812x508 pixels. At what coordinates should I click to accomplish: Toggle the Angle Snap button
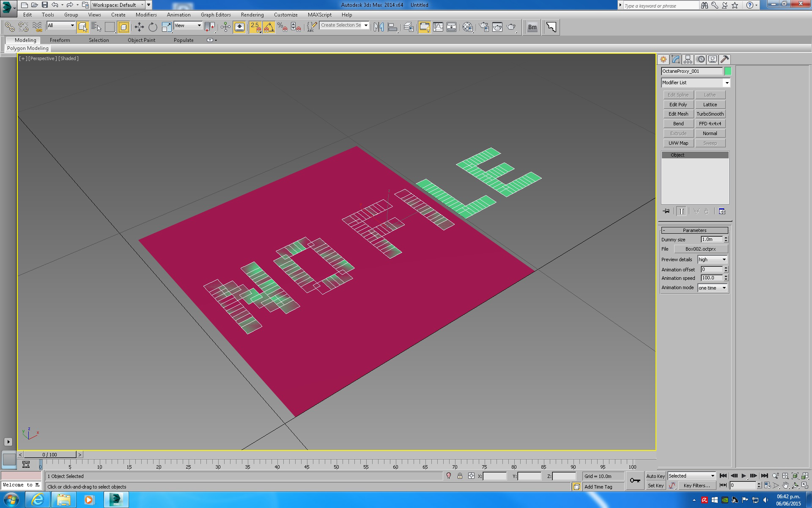coord(269,27)
